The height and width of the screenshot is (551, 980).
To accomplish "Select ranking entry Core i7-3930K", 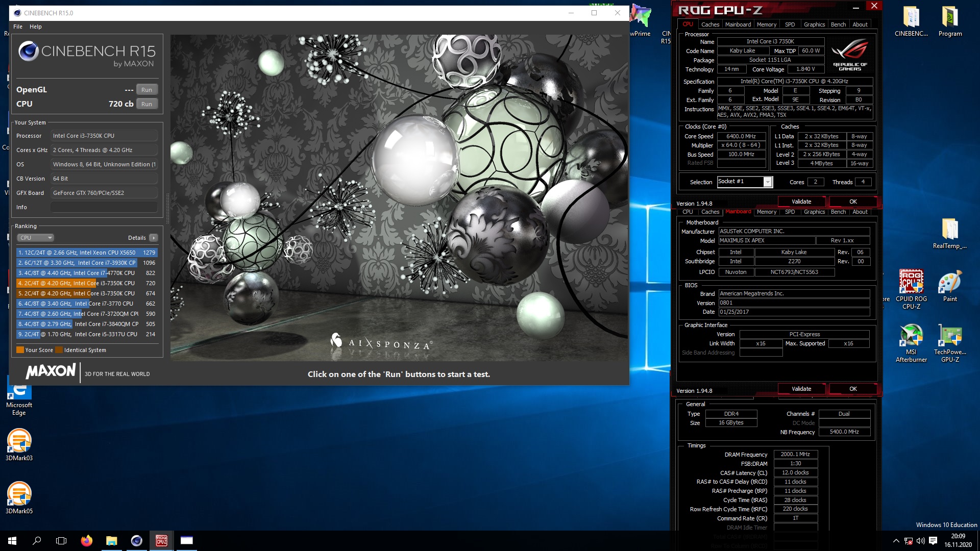I will pyautogui.click(x=87, y=263).
